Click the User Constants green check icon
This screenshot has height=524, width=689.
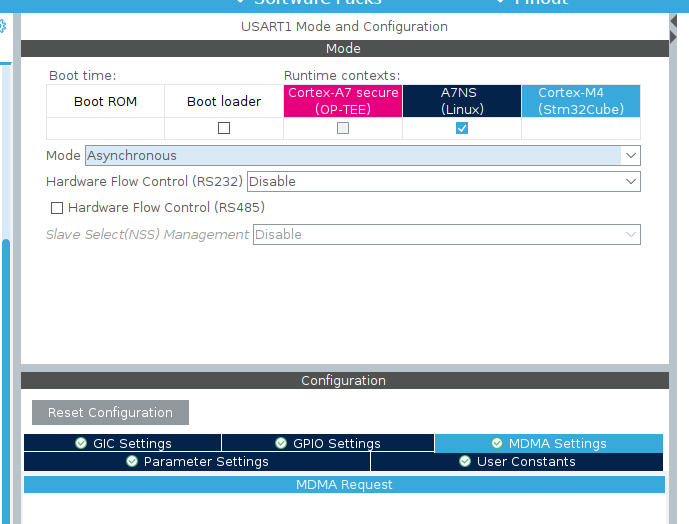tap(465, 461)
